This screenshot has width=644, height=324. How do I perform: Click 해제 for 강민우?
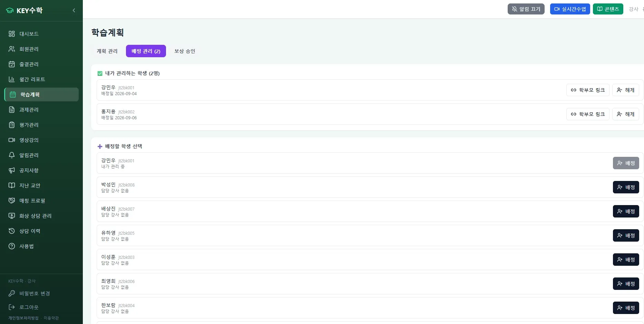626,90
